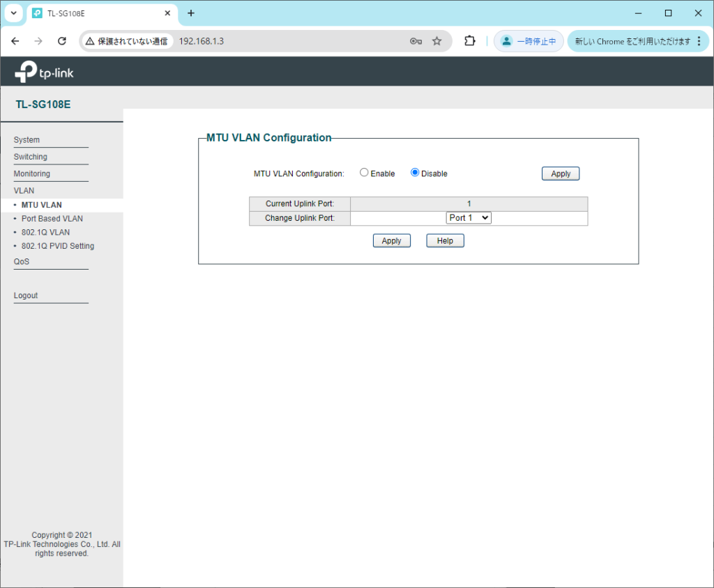Go back to the previous page

(x=15, y=41)
